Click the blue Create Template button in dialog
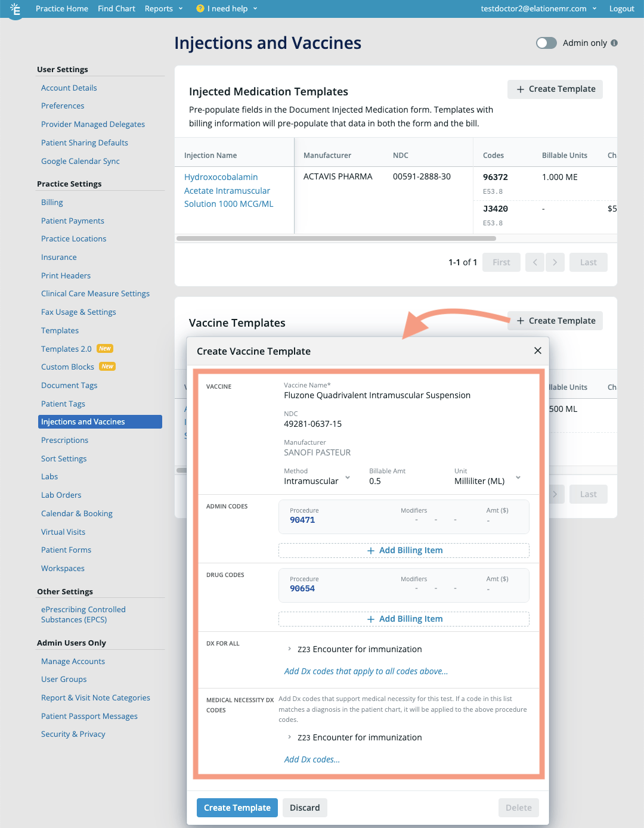 pos(237,808)
